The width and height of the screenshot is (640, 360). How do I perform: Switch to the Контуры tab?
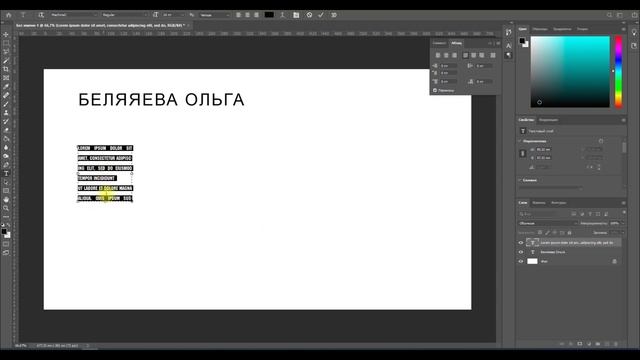click(x=558, y=203)
